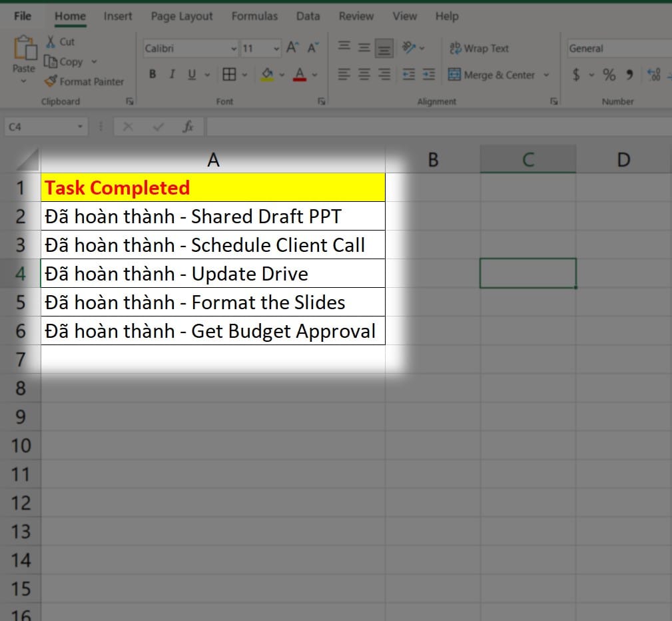Apply Percent Style number format
The width and height of the screenshot is (672, 621).
(x=609, y=75)
